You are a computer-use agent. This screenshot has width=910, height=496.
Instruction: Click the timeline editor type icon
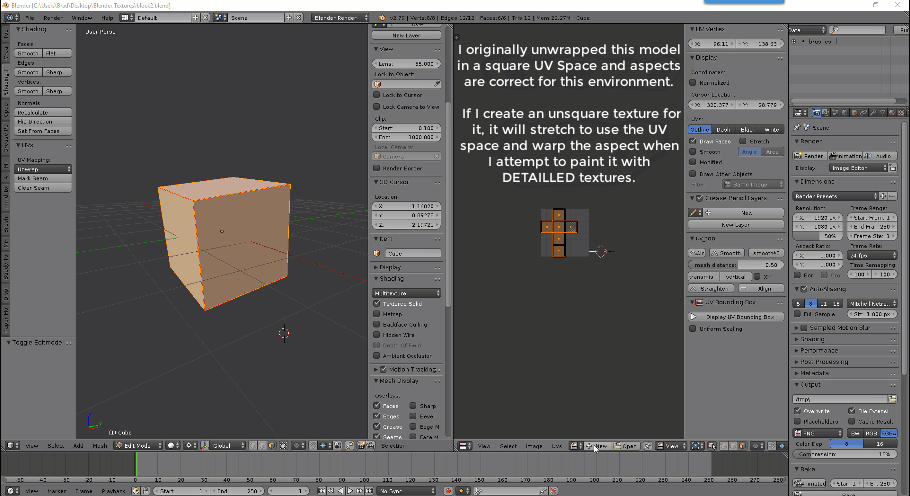tap(10, 491)
